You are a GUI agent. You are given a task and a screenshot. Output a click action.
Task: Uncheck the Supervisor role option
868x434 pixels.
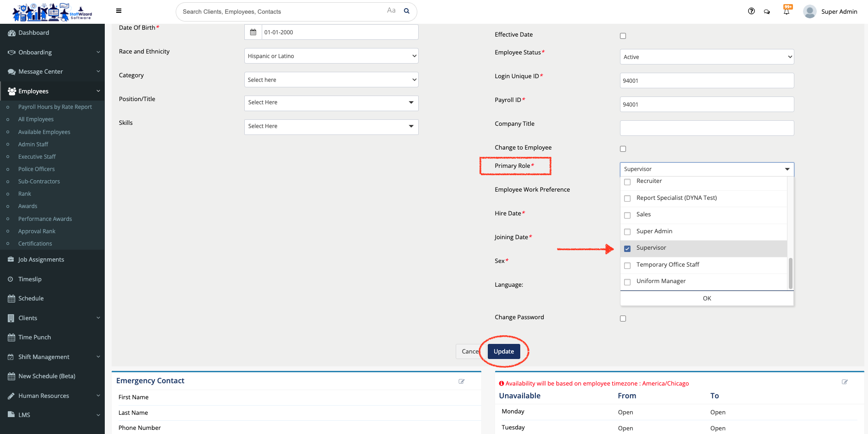click(627, 249)
